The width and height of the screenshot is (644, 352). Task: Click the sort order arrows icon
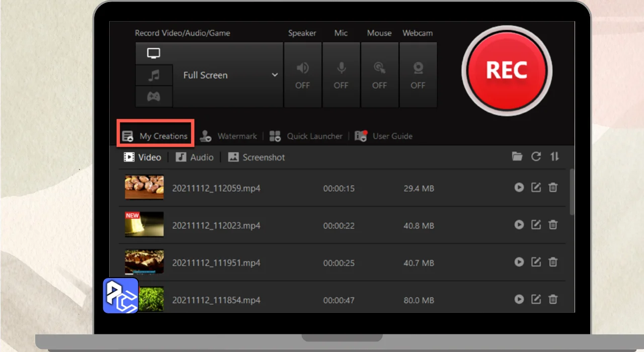tap(554, 156)
